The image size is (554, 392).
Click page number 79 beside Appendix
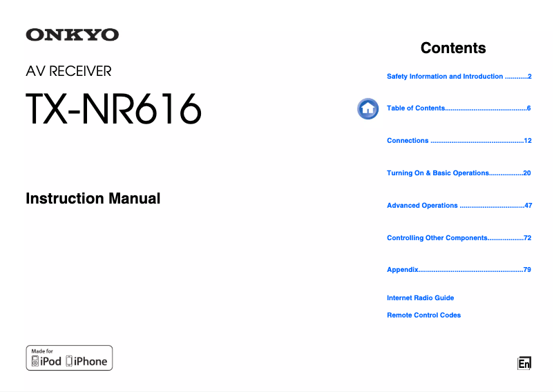pos(527,270)
